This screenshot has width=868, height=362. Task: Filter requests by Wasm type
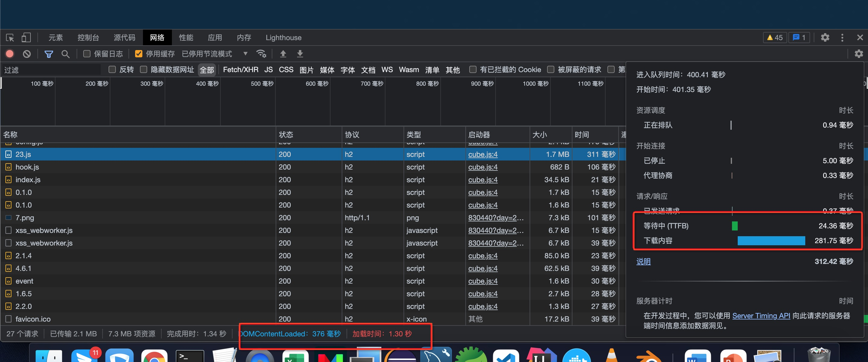coord(409,69)
